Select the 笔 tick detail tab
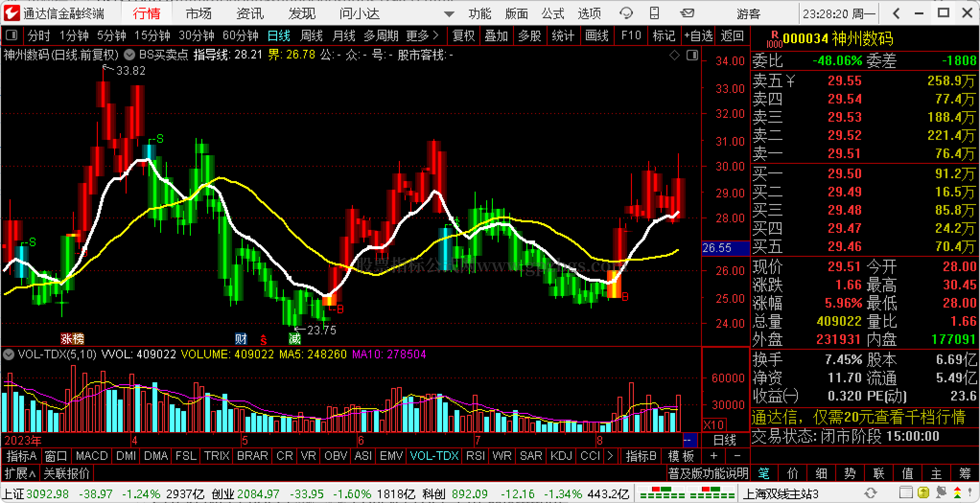 (764, 474)
